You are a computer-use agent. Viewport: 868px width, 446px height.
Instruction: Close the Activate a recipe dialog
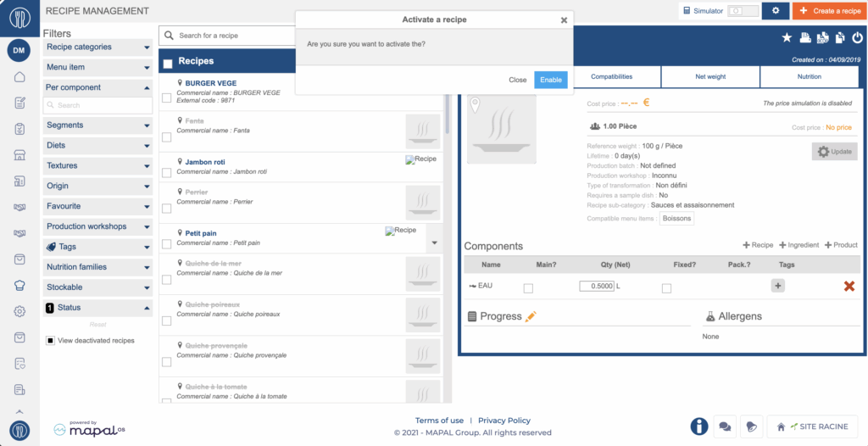[564, 20]
